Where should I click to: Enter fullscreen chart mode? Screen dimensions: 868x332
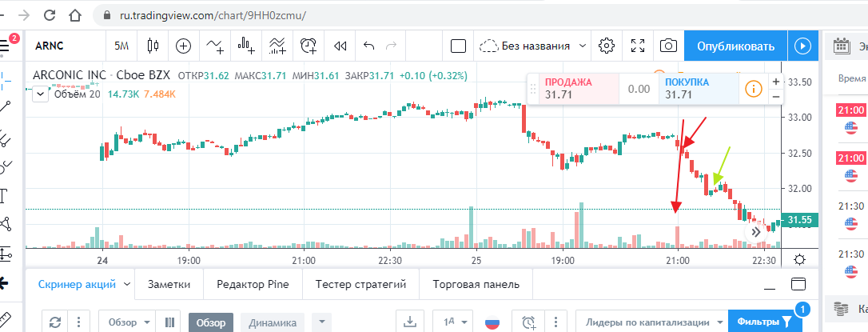click(638, 46)
